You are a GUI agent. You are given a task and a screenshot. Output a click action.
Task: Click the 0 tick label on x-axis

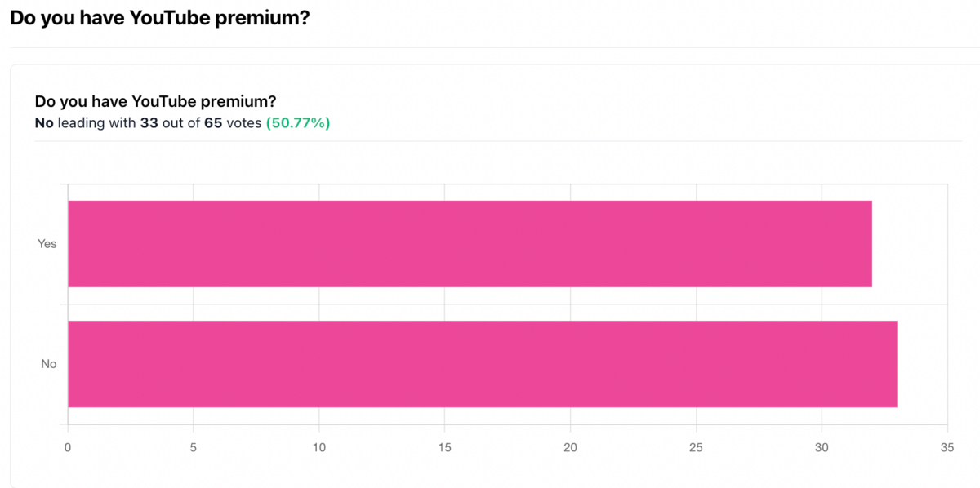[68, 448]
